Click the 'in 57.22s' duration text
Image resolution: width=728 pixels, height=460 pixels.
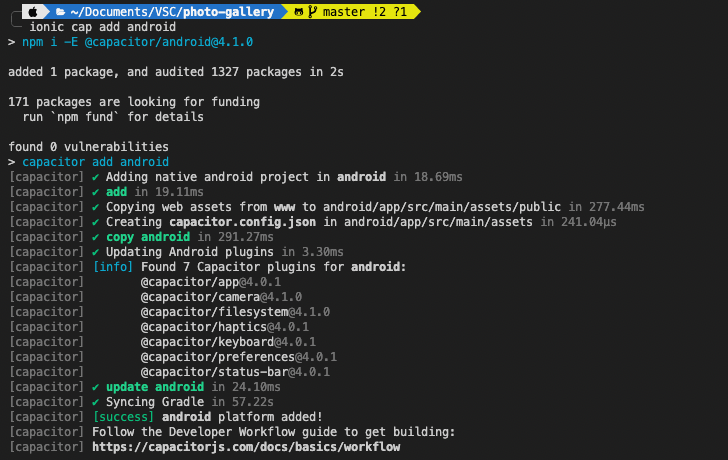pos(242,402)
